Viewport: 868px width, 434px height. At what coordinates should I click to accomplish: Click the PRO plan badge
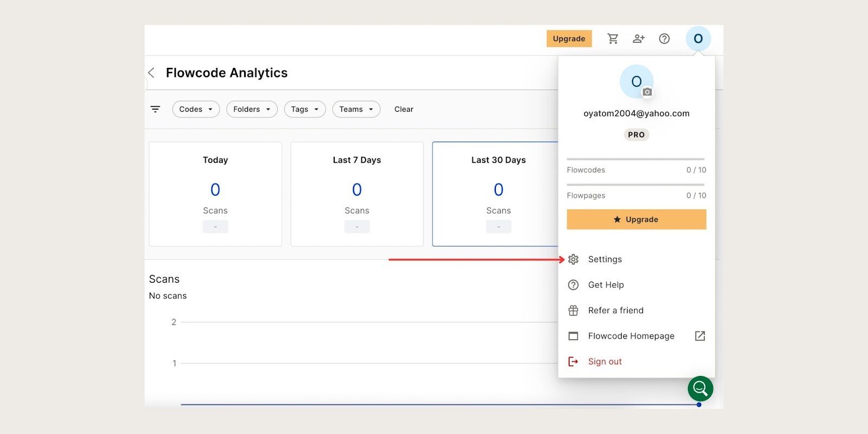[x=636, y=135]
